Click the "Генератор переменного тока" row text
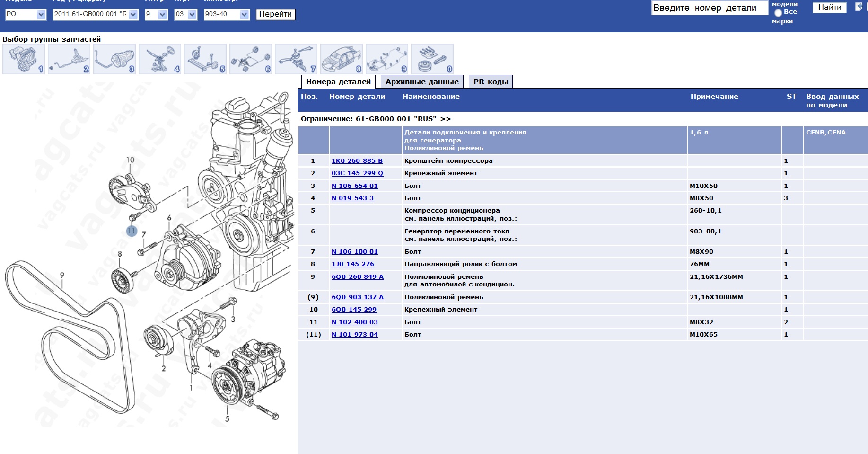868x454 pixels. pos(457,231)
